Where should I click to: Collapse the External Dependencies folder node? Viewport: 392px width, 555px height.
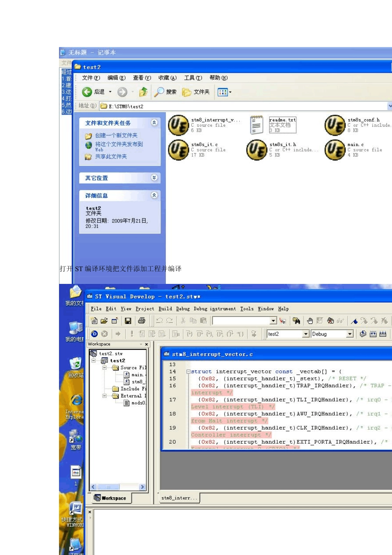coord(104,396)
